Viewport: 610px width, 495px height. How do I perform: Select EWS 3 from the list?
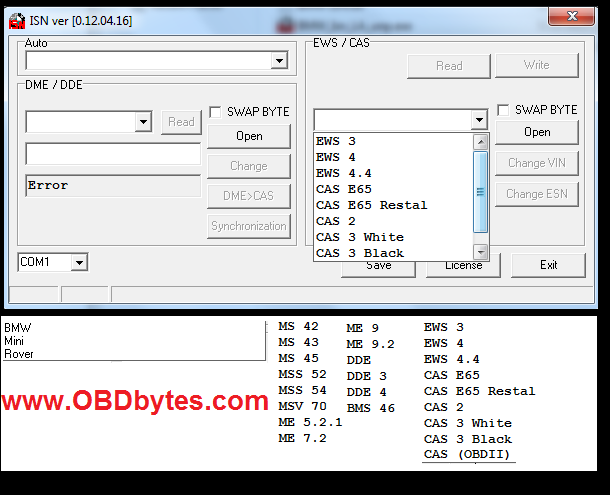coord(336,141)
